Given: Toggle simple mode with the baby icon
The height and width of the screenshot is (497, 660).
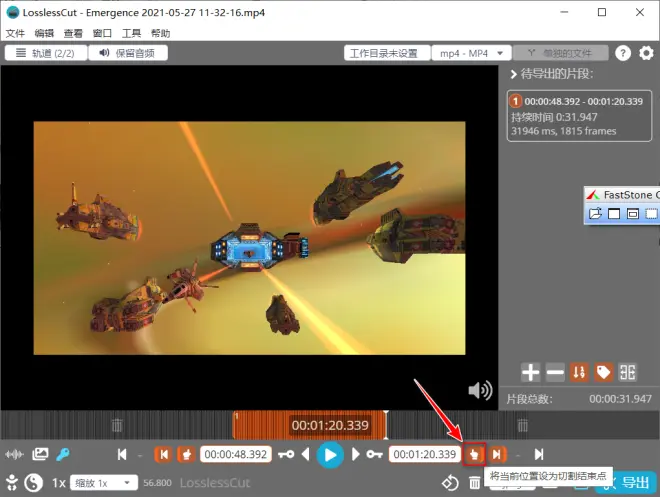Looking at the screenshot, I should tap(12, 482).
